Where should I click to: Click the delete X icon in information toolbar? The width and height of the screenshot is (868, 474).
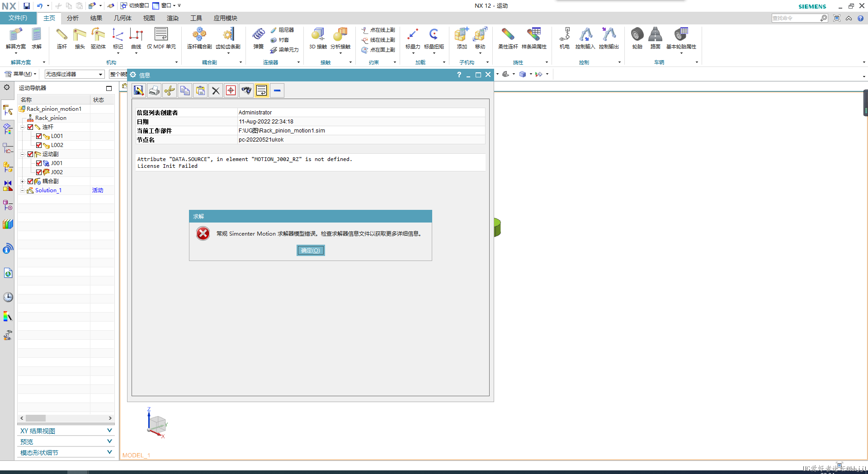[x=216, y=90]
